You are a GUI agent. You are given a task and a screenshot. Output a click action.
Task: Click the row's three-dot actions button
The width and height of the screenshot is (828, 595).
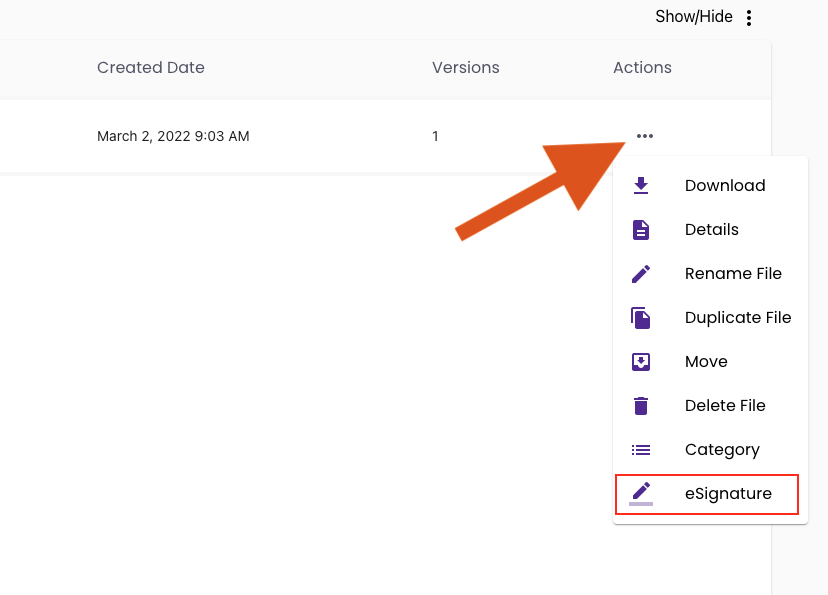[x=645, y=136]
